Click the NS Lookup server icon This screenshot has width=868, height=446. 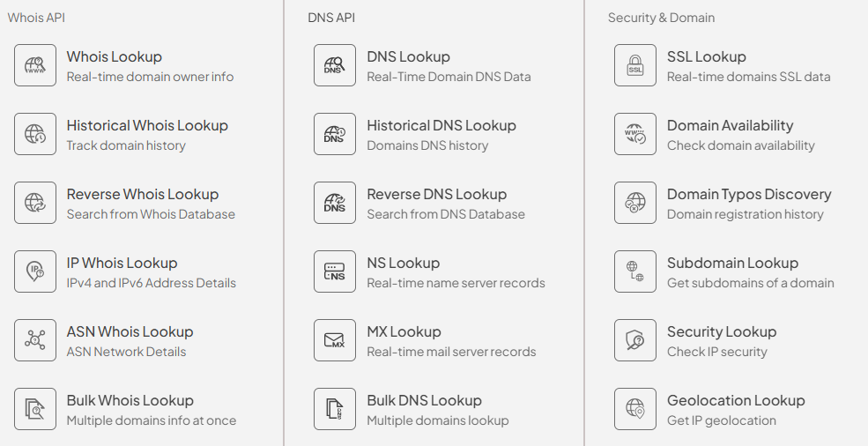click(335, 271)
